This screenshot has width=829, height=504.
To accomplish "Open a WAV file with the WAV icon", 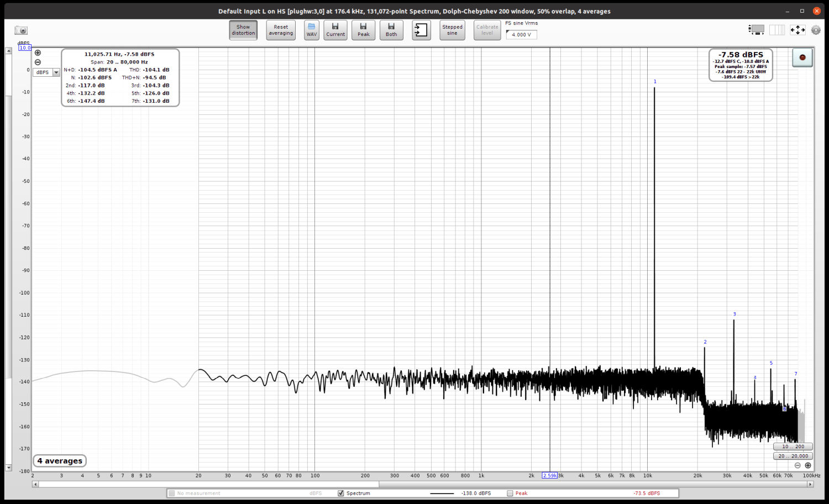I will click(312, 30).
